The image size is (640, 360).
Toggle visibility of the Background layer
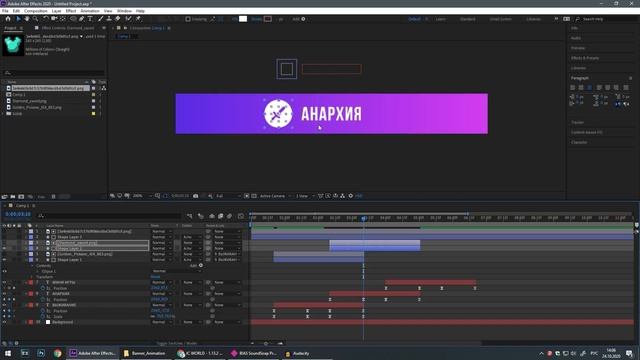(x=4, y=322)
